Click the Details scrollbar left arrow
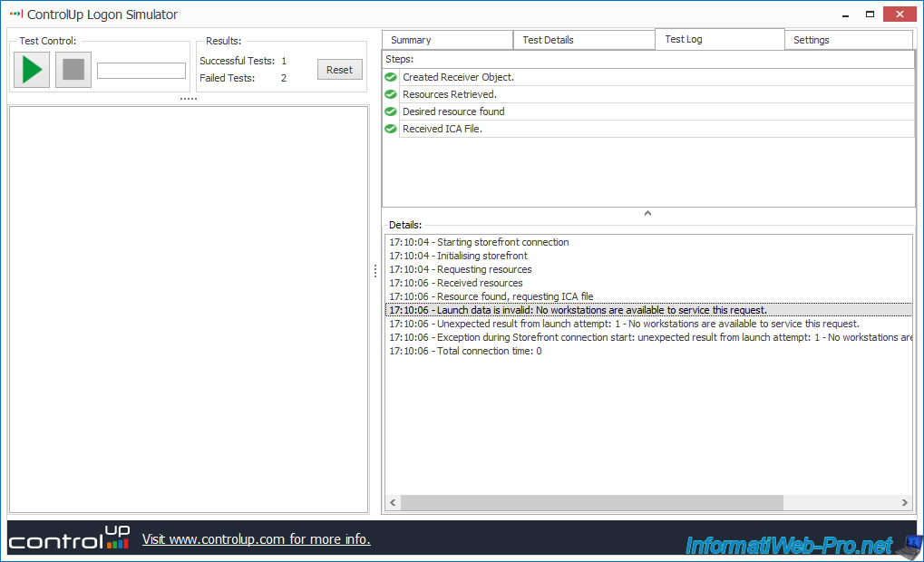Image resolution: width=924 pixels, height=562 pixels. pos(393,502)
